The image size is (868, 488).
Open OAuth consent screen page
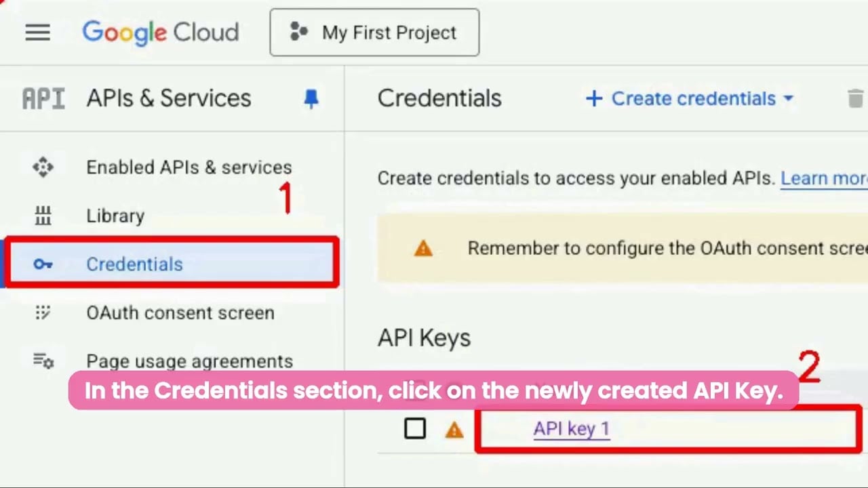pos(180,313)
